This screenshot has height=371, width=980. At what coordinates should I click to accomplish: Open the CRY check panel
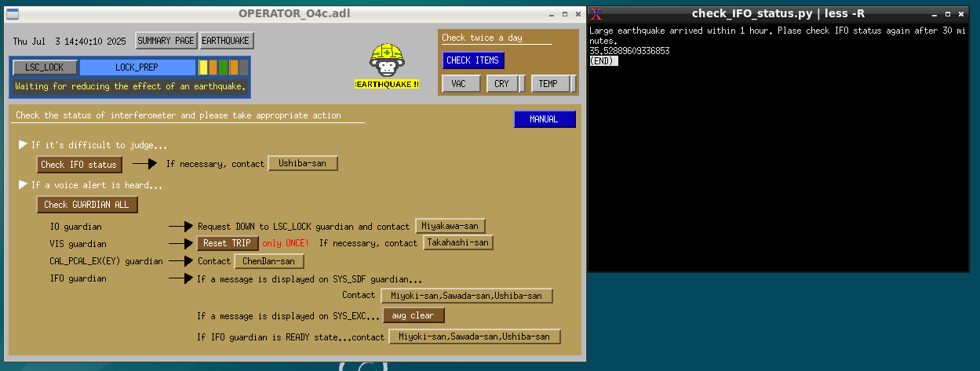pyautogui.click(x=502, y=84)
